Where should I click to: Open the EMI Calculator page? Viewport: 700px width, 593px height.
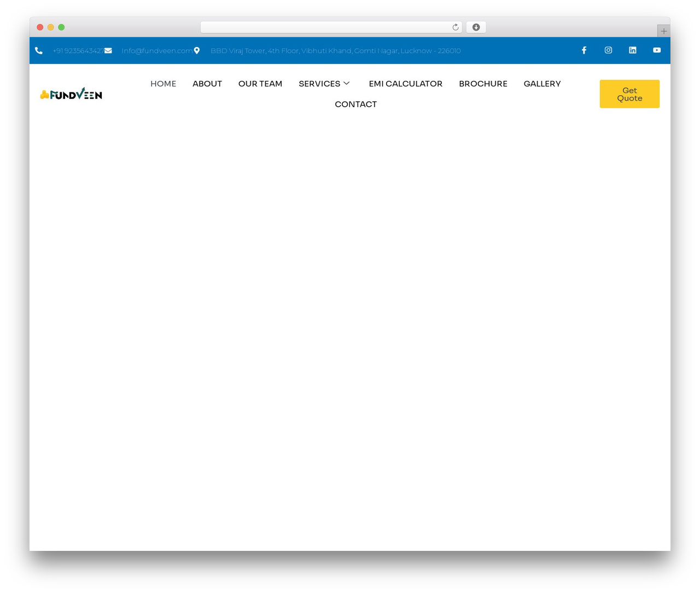406,84
